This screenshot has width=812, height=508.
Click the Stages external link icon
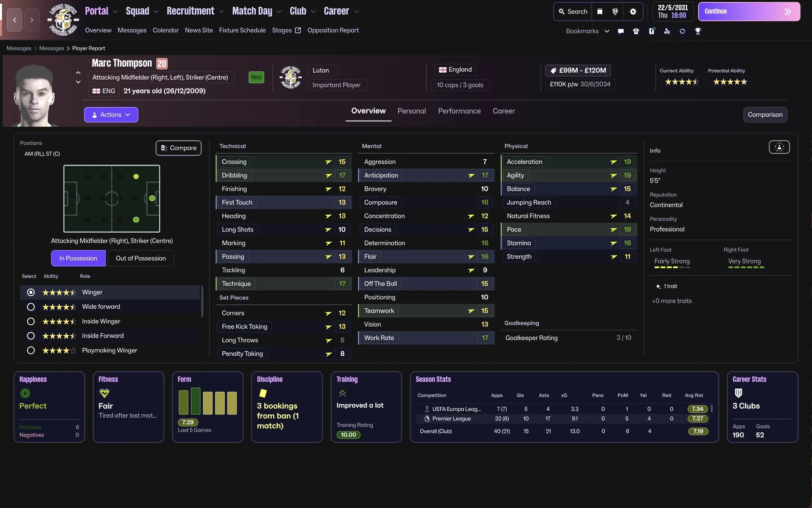[298, 30]
